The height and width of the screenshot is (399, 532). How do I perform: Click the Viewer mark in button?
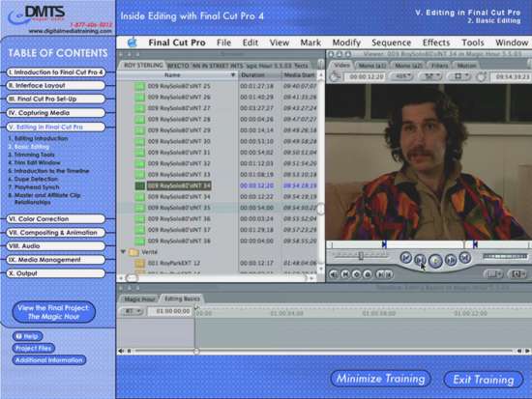(380, 274)
